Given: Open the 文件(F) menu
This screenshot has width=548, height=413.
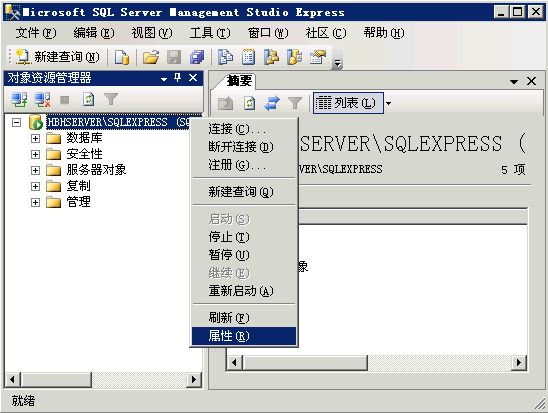Looking at the screenshot, I should [x=36, y=33].
